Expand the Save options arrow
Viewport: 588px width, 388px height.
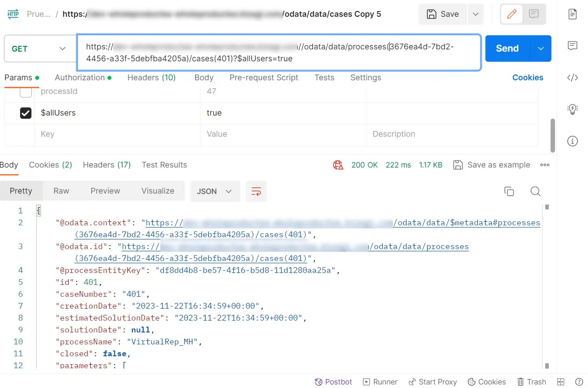[476, 14]
